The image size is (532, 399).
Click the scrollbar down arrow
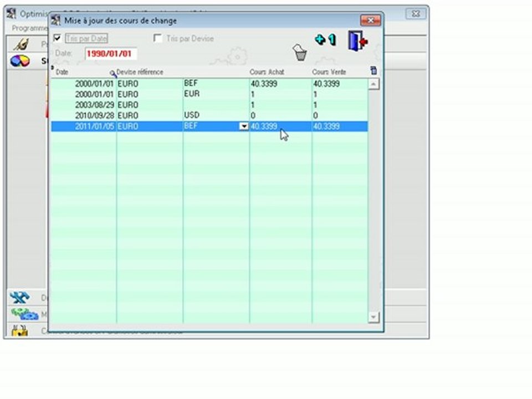tap(373, 317)
